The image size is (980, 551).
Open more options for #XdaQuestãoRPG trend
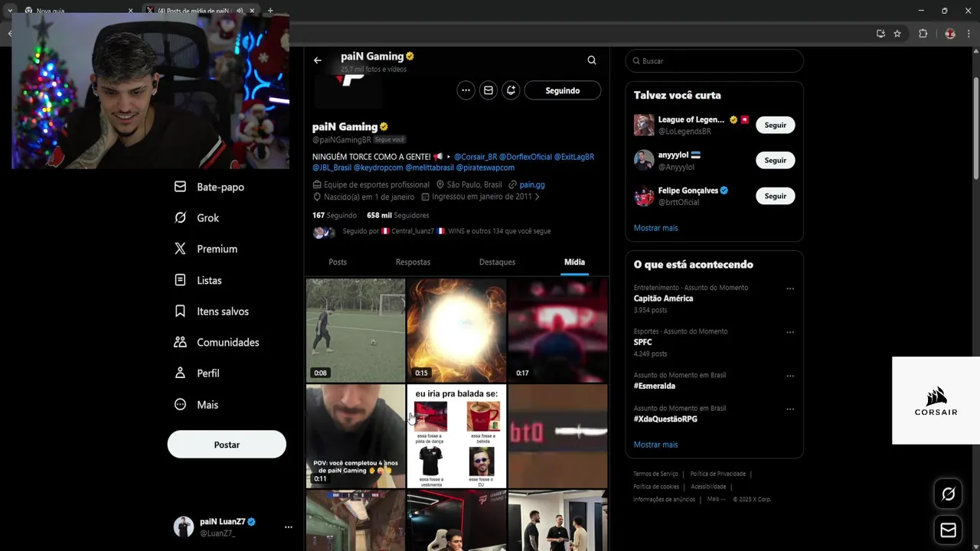point(790,409)
